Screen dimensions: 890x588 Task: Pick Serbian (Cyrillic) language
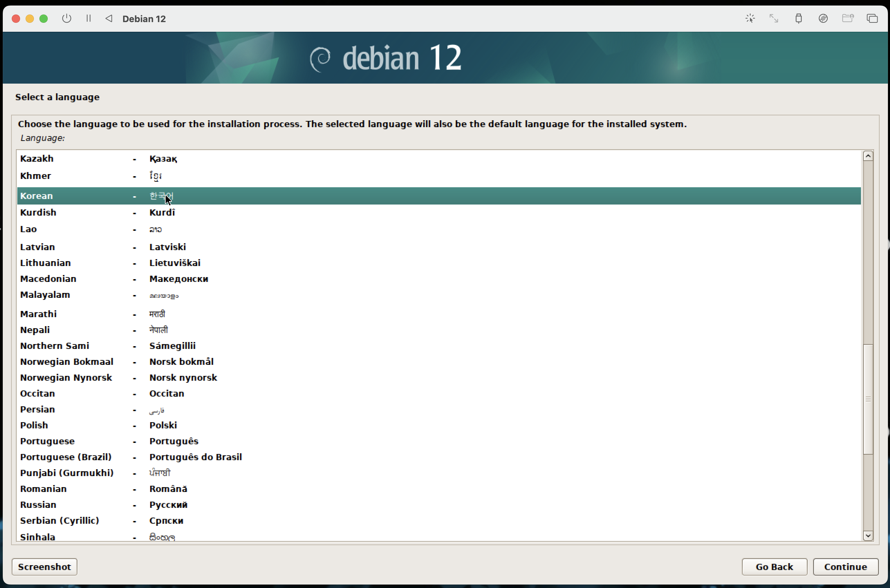click(439, 521)
